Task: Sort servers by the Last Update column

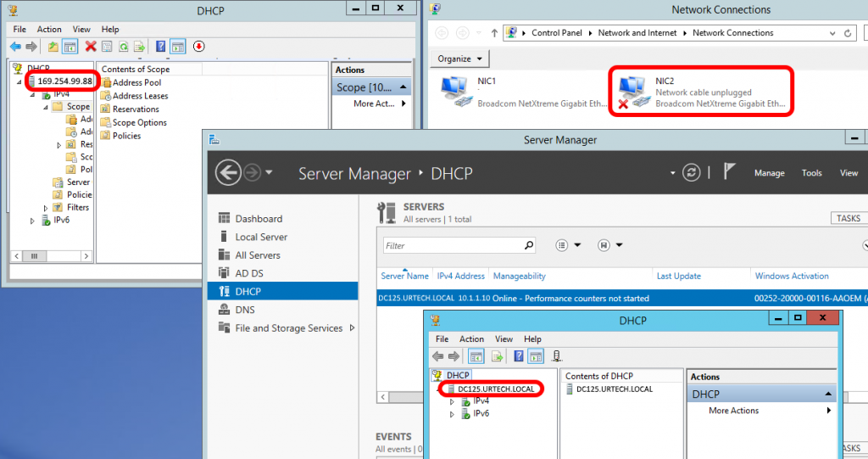Action: [678, 276]
